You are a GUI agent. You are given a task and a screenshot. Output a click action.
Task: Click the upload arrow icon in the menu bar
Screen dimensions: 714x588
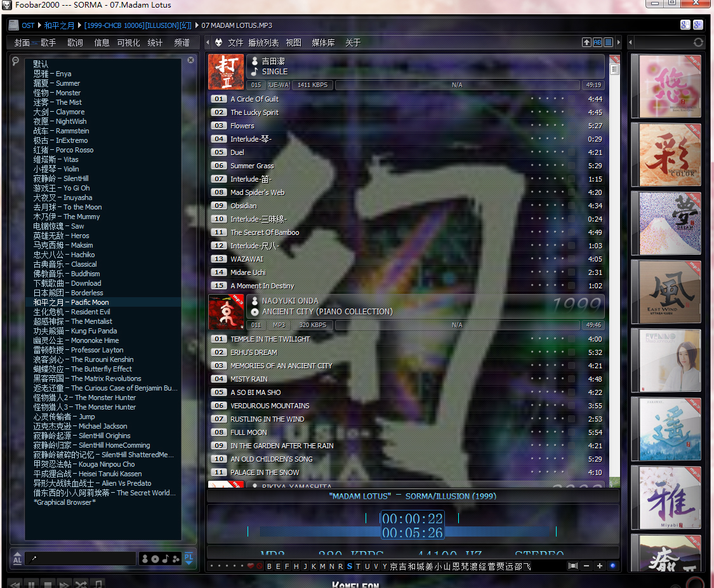point(586,43)
